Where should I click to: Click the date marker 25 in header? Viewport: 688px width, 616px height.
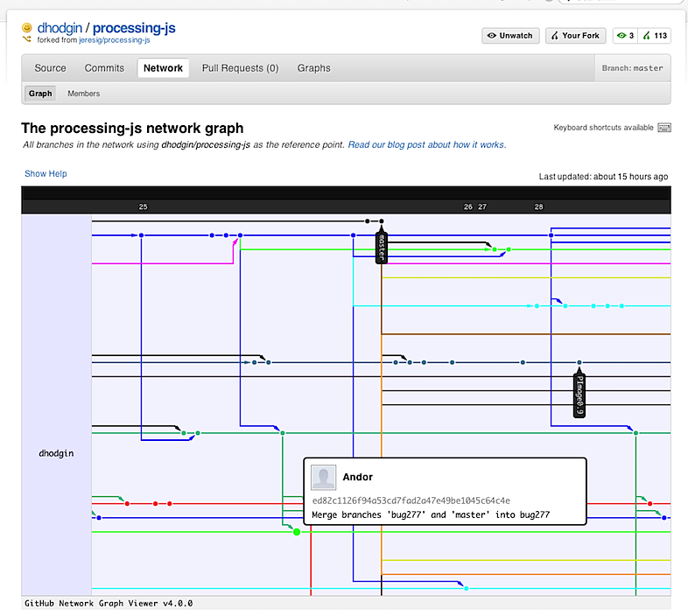point(143,206)
